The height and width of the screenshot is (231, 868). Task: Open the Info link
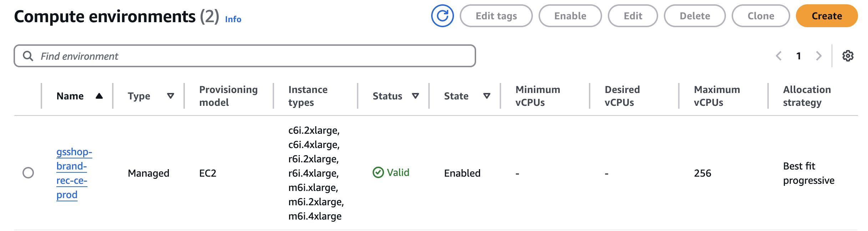click(233, 19)
